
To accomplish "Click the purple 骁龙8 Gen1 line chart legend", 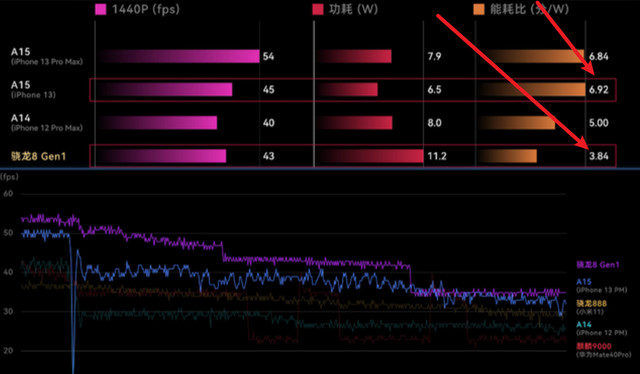I will [x=598, y=265].
